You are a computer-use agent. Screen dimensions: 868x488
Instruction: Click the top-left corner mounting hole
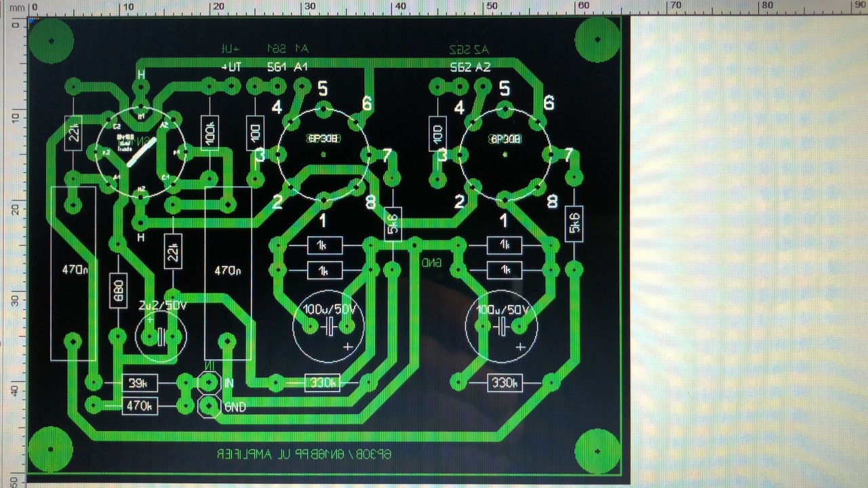click(x=51, y=40)
